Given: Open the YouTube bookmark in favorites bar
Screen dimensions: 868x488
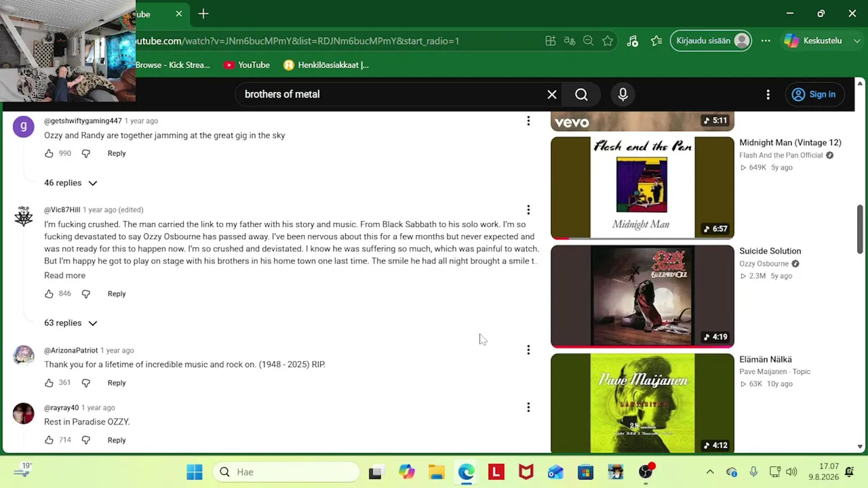Looking at the screenshot, I should click(247, 65).
